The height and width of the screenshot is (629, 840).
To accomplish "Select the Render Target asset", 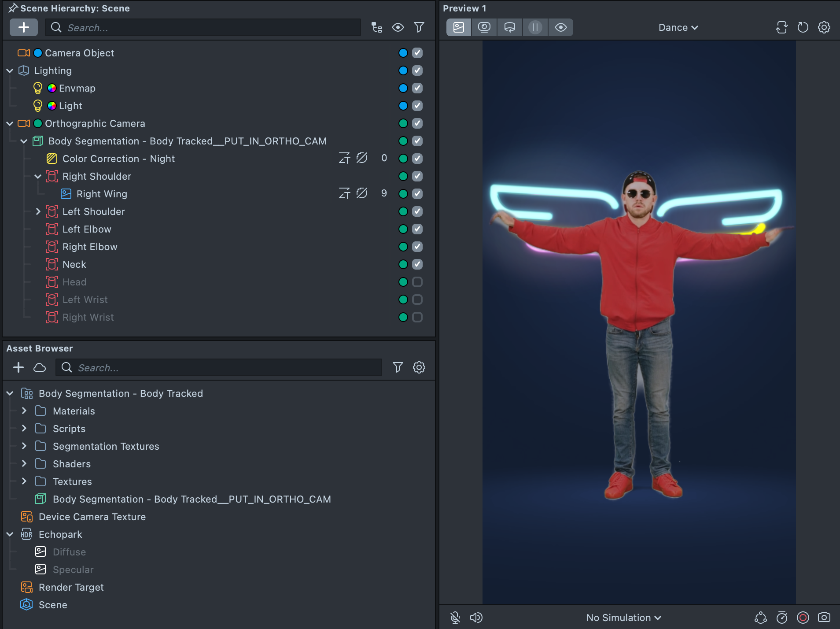I will (71, 587).
